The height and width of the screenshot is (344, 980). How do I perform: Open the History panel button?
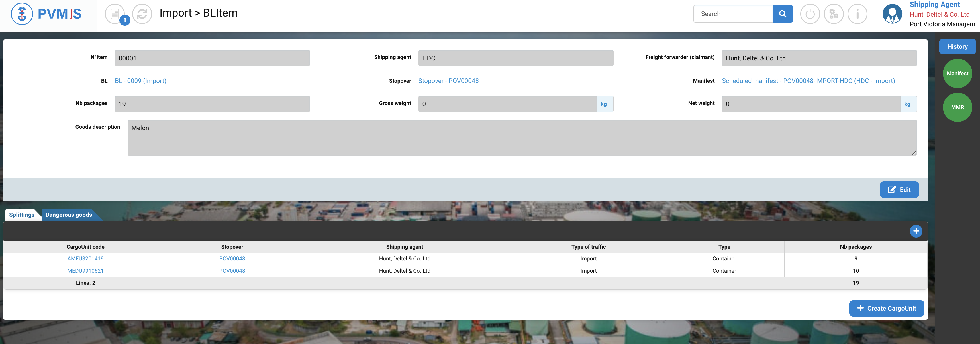tap(957, 46)
